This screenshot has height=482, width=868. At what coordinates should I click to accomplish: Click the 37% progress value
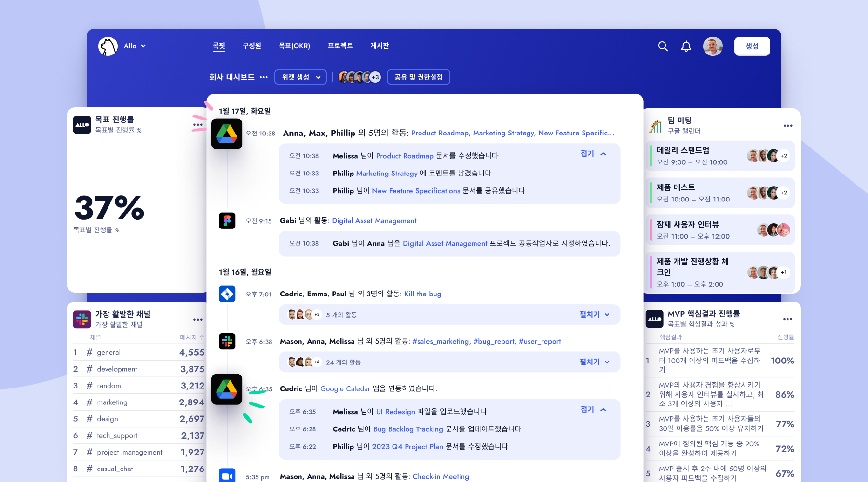coord(109,208)
